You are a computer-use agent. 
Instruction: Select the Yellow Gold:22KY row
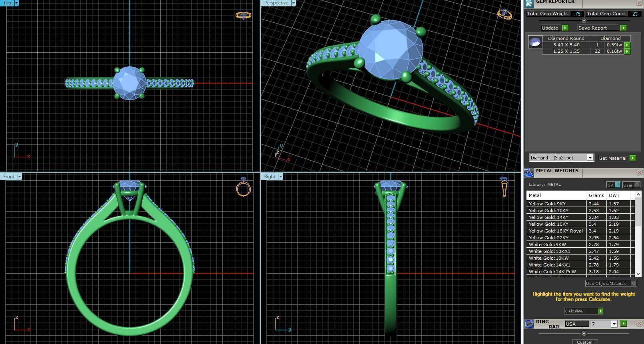[x=580, y=238]
